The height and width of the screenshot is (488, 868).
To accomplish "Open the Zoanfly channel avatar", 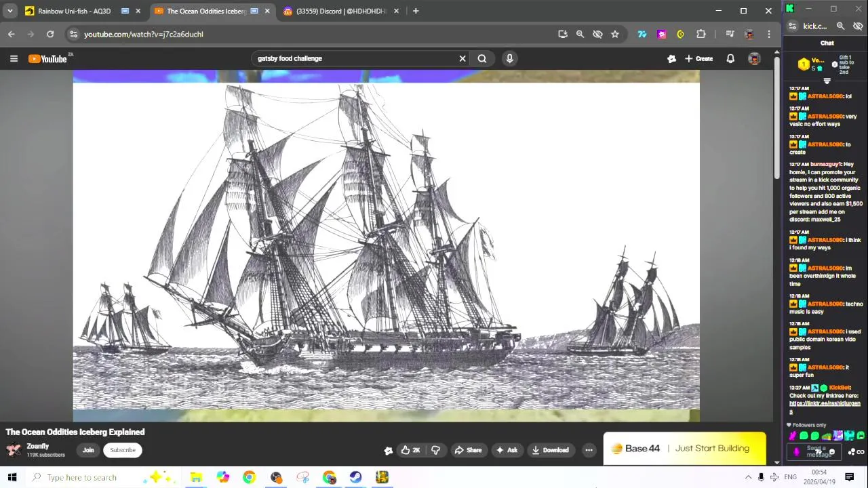I will pyautogui.click(x=14, y=450).
